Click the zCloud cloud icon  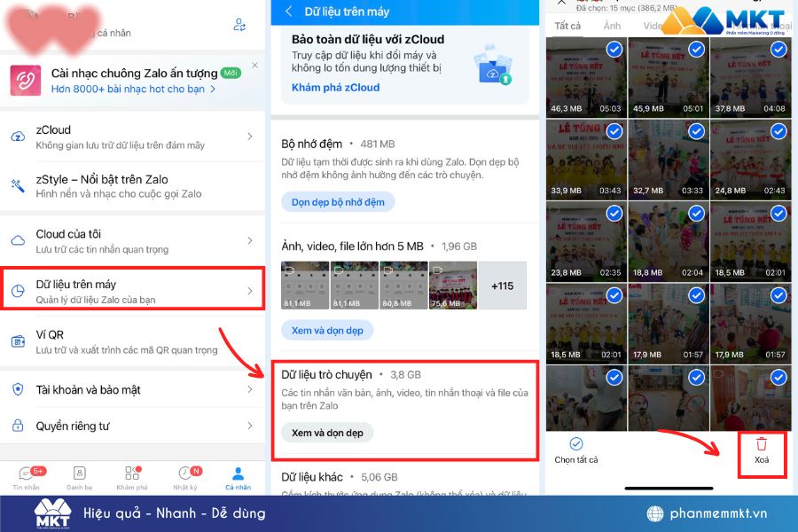click(18, 137)
